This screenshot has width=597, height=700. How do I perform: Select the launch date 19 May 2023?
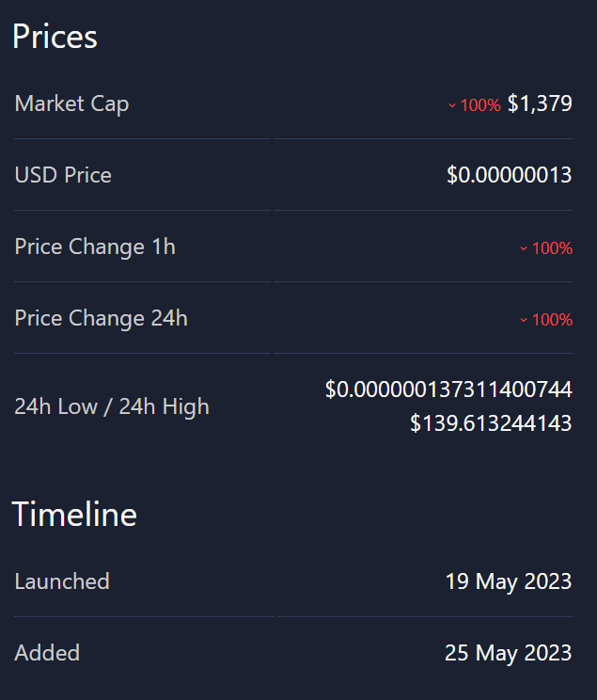(508, 581)
